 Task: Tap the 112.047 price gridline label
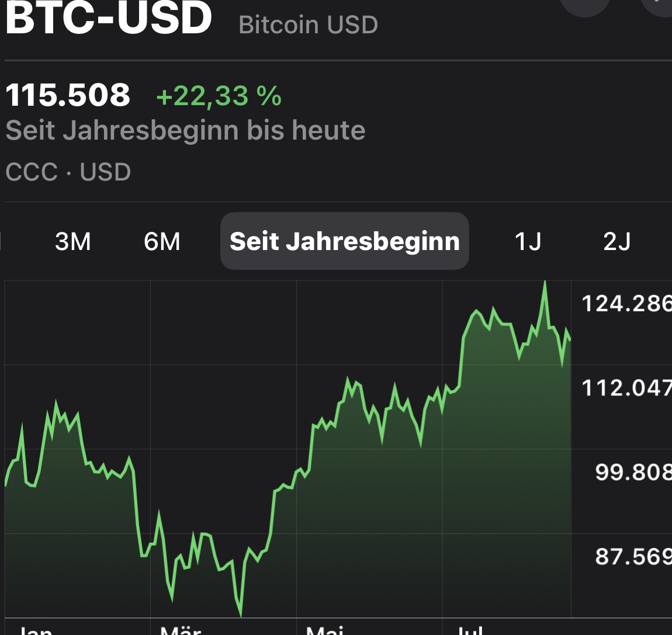626,388
